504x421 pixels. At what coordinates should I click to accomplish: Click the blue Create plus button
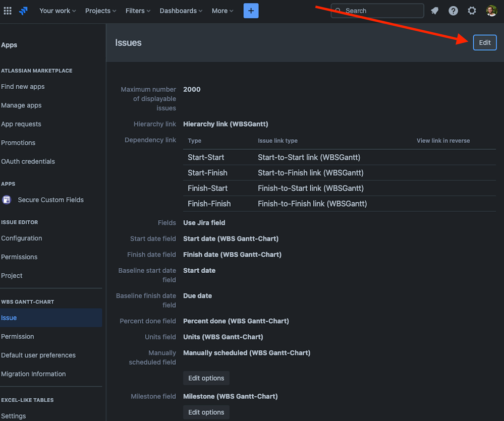click(x=251, y=11)
